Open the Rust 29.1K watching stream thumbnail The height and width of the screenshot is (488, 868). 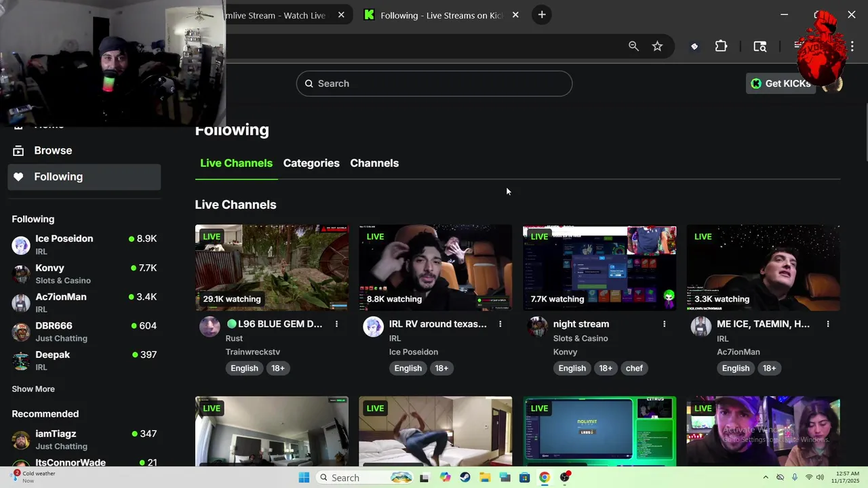pos(272,268)
